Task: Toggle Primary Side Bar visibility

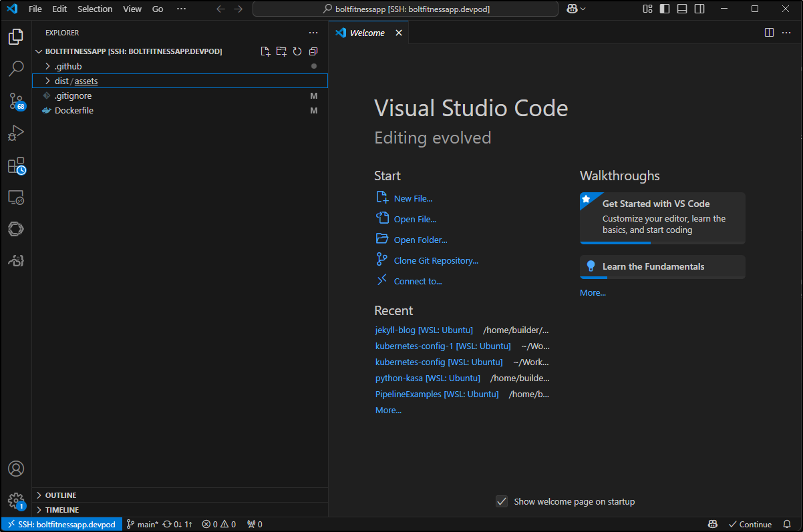Action: click(665, 9)
